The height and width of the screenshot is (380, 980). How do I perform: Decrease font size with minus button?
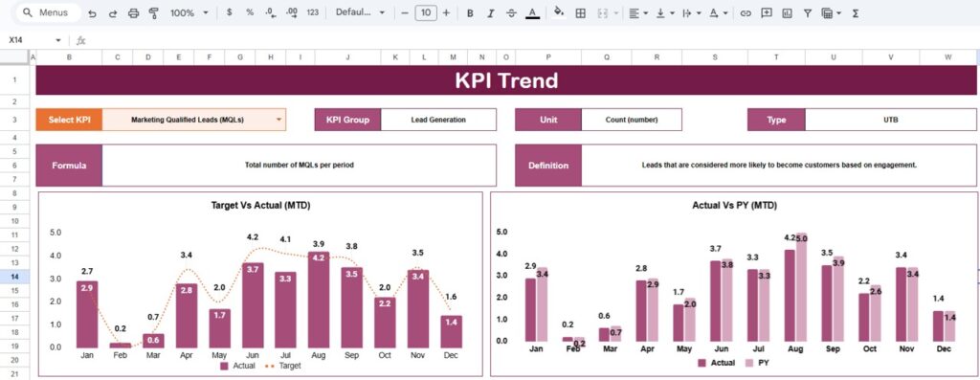pos(405,12)
